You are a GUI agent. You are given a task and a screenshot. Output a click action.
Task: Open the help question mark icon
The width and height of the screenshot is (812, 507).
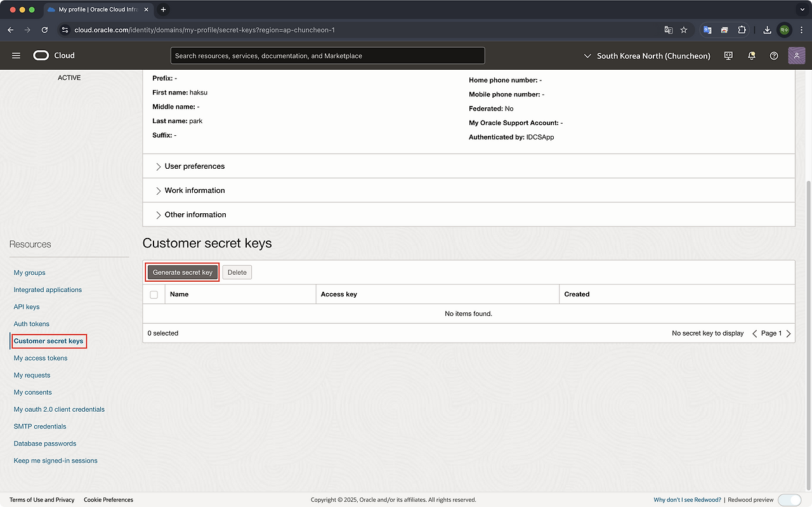(774, 56)
